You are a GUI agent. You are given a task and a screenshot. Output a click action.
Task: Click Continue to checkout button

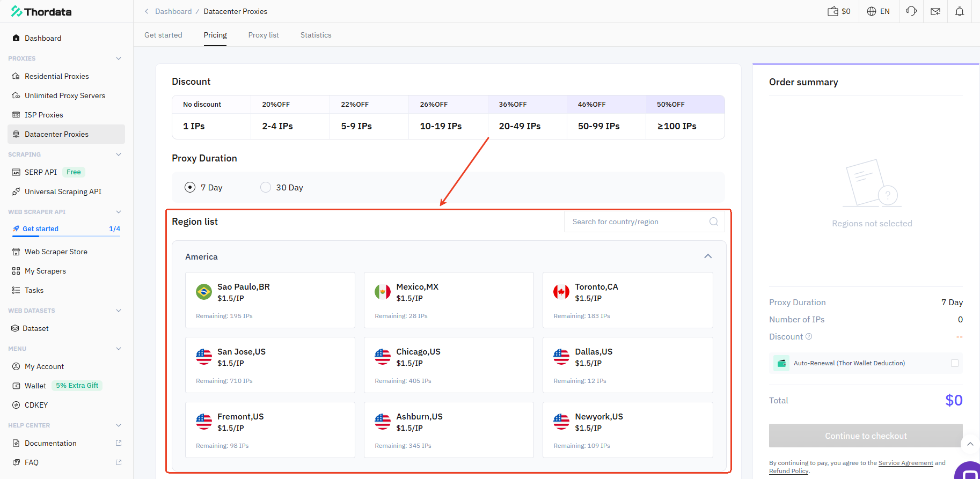click(866, 436)
